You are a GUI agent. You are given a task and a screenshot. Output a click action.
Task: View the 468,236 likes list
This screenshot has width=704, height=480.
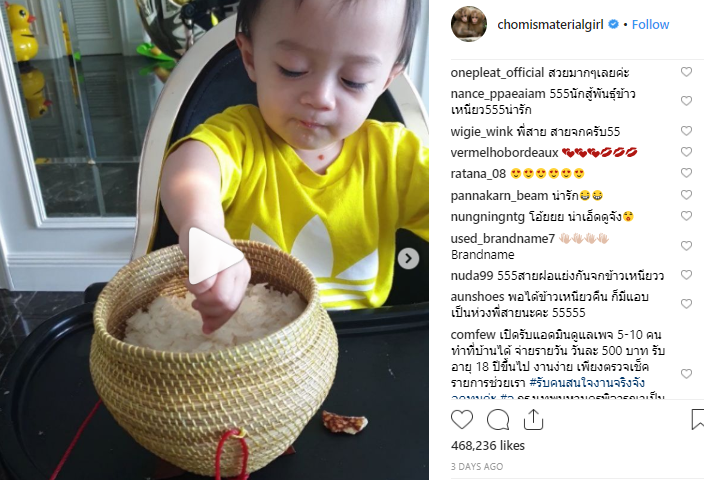click(x=488, y=445)
